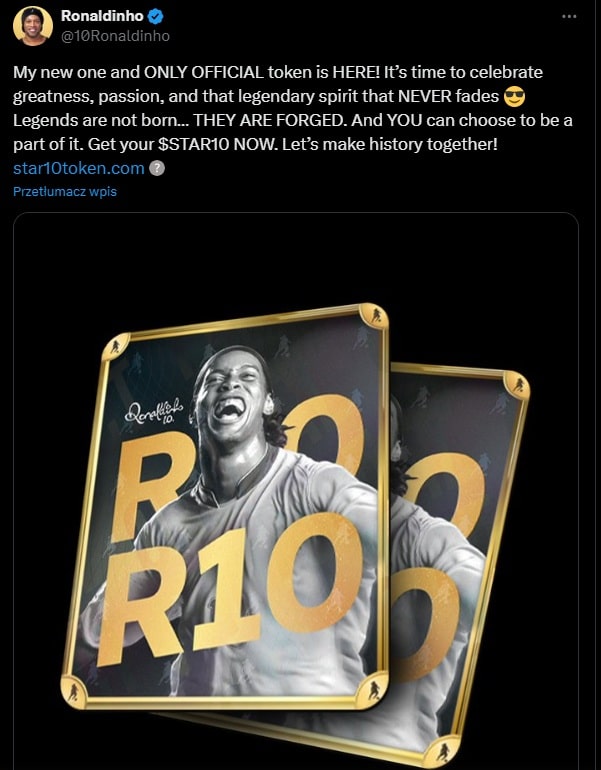Click the sunglasses emoji in the post
601x770 pixels.
(514, 96)
